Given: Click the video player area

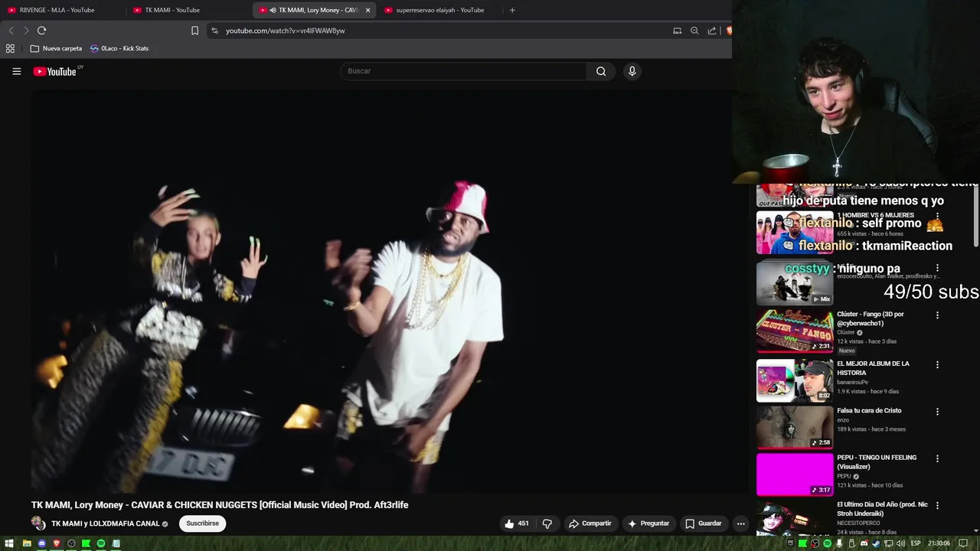Looking at the screenshot, I should coord(389,292).
